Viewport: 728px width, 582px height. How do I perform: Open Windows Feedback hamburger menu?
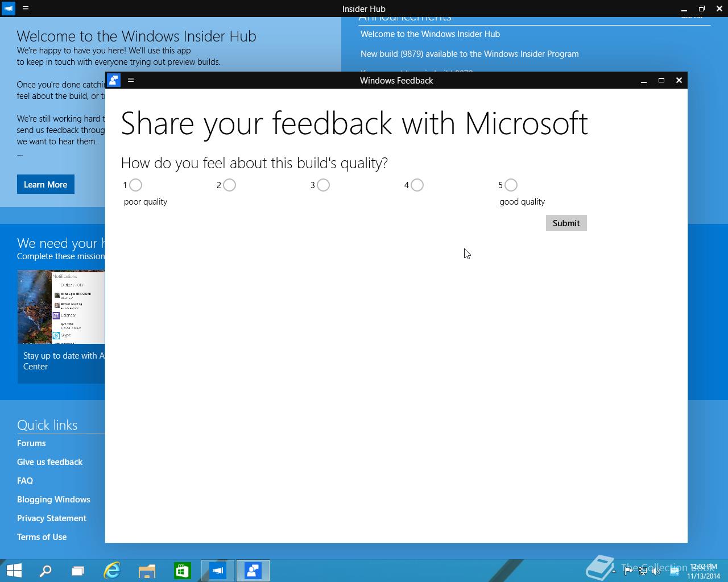131,80
